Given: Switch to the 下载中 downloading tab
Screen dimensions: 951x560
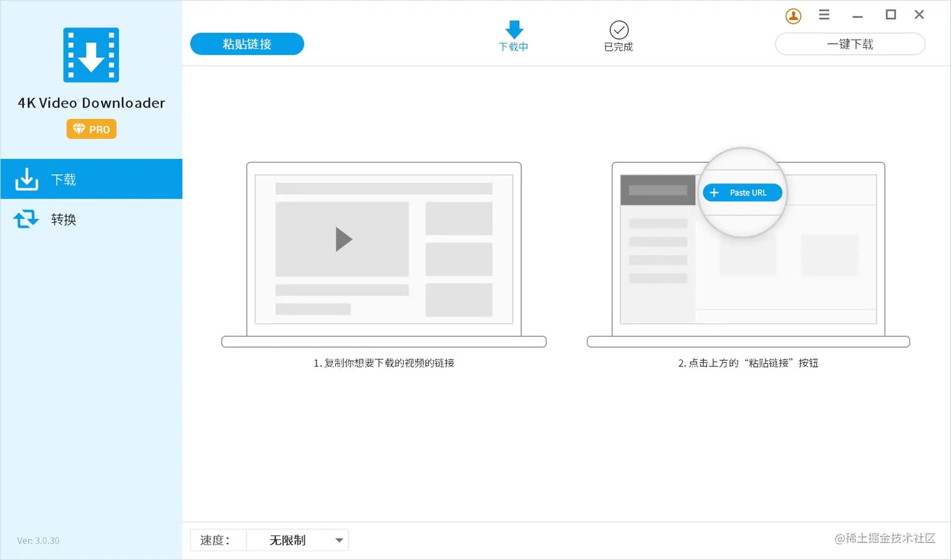Looking at the screenshot, I should point(514,36).
